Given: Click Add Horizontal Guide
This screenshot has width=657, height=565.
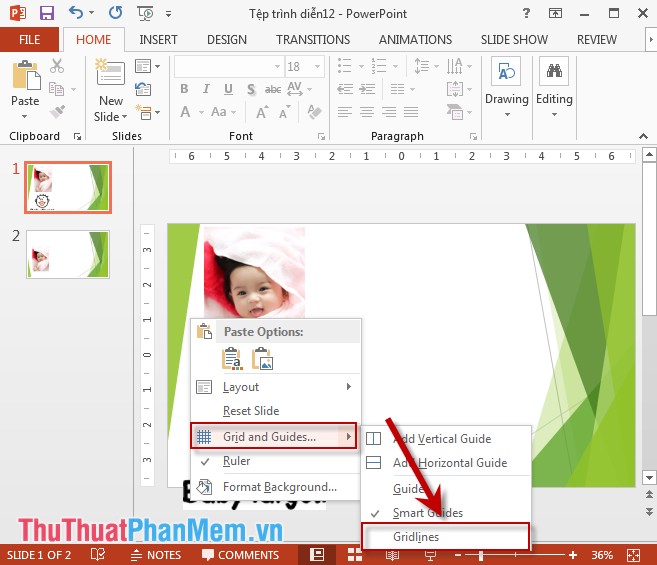Looking at the screenshot, I should pos(446,463).
